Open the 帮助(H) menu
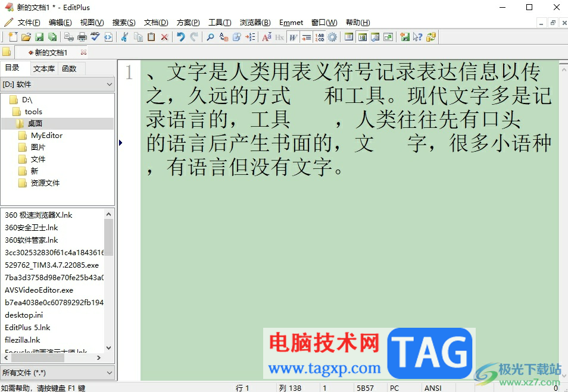This screenshot has height=392, width=568. (358, 23)
